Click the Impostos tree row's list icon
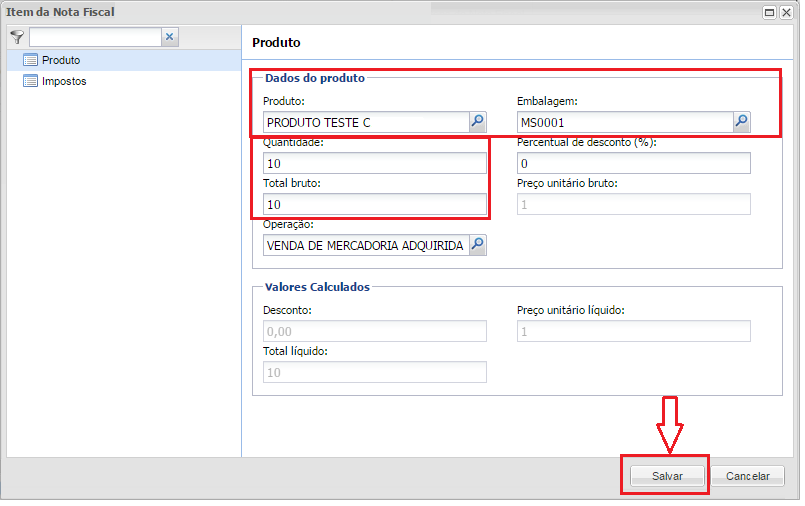The image size is (805, 506). (x=30, y=81)
